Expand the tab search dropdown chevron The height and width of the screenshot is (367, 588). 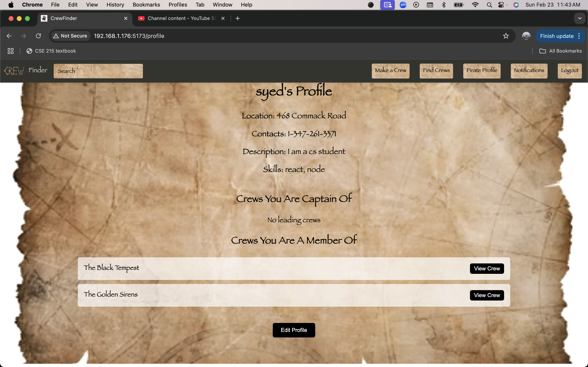(579, 18)
